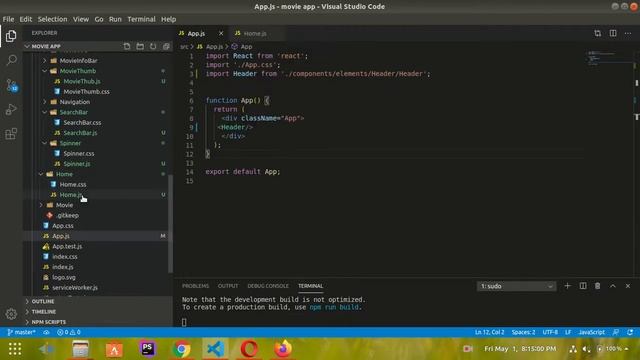
Task: Open the File menu
Action: pos(8,19)
